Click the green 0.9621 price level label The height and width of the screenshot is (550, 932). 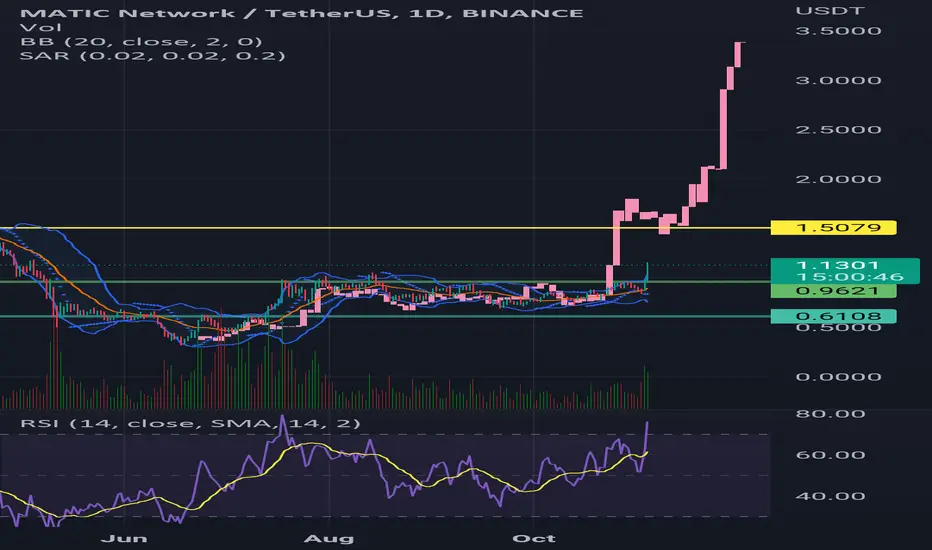pos(833,291)
